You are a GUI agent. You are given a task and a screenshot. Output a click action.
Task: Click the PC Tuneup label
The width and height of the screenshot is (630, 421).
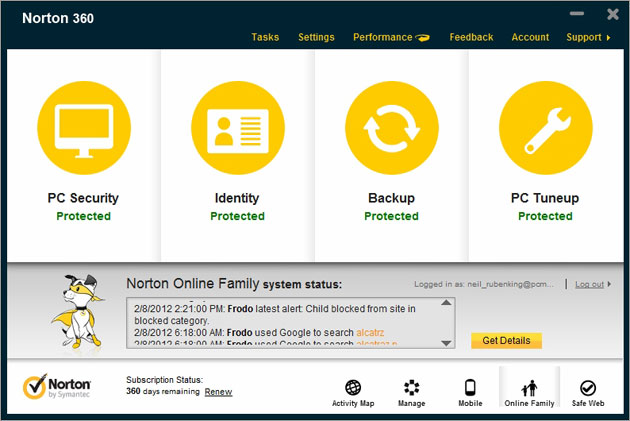[545, 198]
